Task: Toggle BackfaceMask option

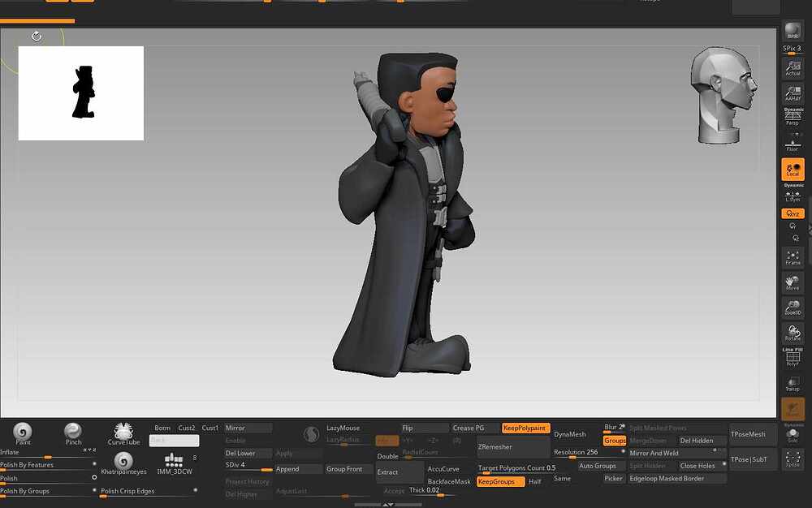Action: coord(449,481)
